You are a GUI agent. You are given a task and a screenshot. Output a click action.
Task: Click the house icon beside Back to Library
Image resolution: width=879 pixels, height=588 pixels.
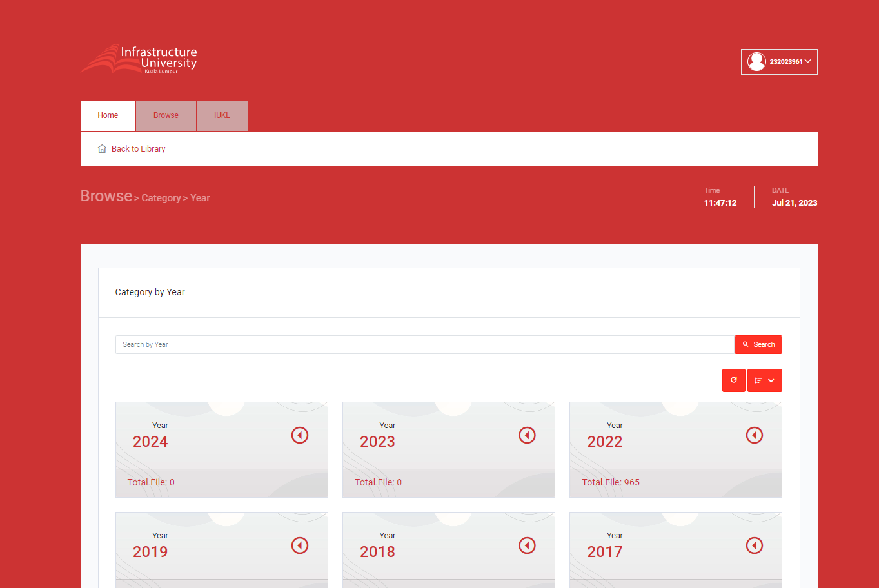[102, 149]
